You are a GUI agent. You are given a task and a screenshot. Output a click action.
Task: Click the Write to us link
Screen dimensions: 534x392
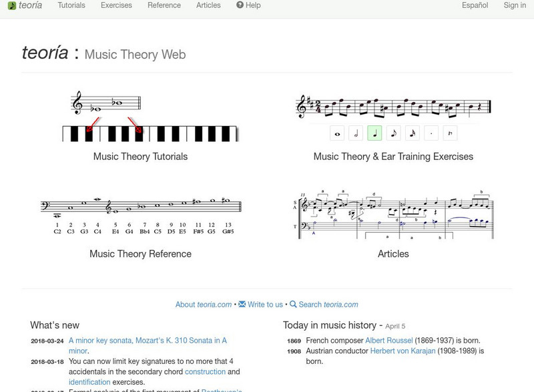click(265, 305)
